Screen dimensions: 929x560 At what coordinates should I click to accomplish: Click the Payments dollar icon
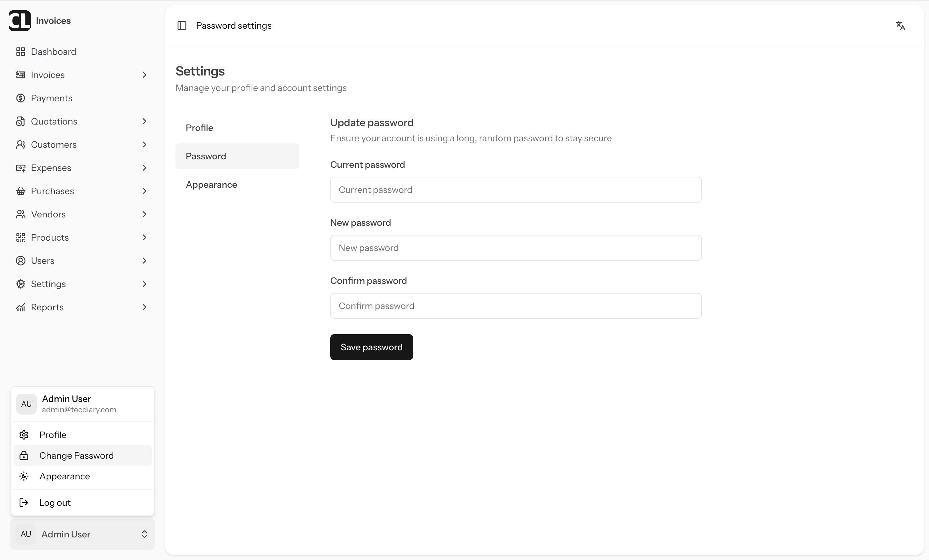coord(21,98)
